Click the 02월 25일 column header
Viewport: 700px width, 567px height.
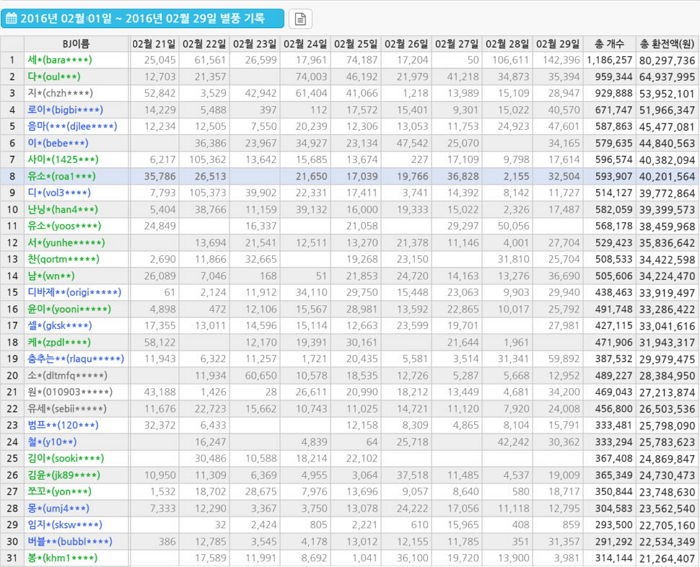pyautogui.click(x=356, y=44)
